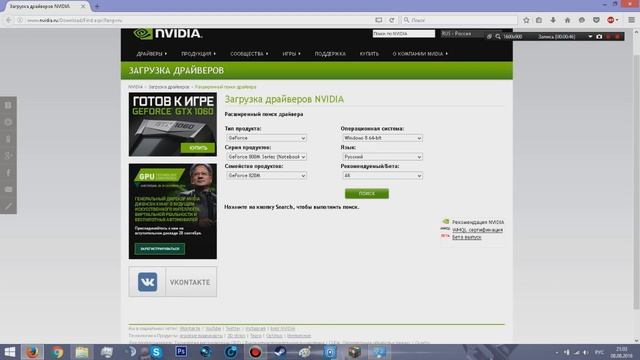
Task: Click the magnifier icon in the recorder bar
Action: coord(498,37)
